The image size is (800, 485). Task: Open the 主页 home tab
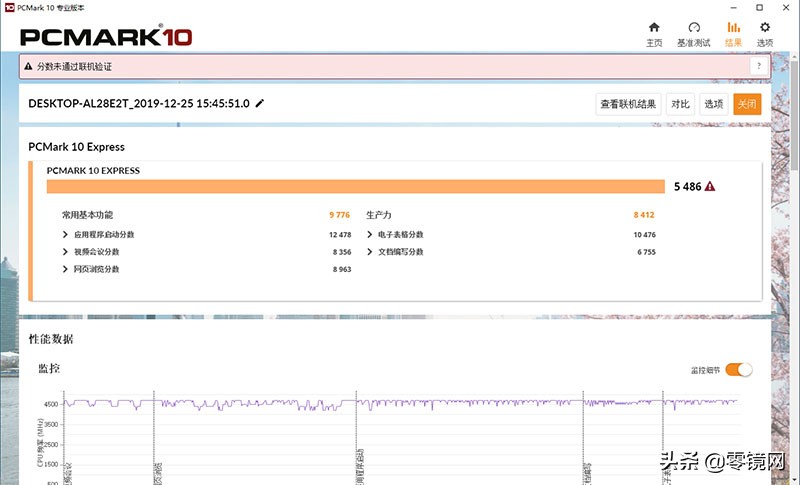click(x=654, y=34)
